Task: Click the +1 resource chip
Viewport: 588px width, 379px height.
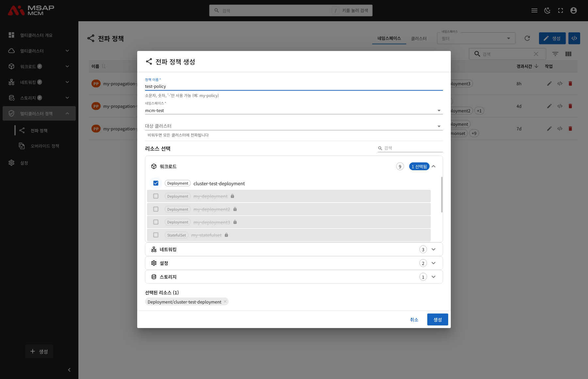Action: coord(479,111)
